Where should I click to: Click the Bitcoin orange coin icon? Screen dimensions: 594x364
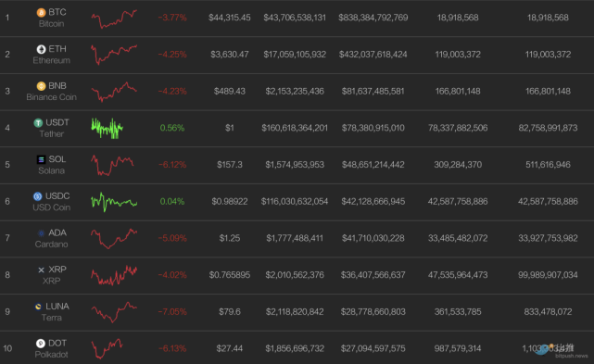[41, 12]
